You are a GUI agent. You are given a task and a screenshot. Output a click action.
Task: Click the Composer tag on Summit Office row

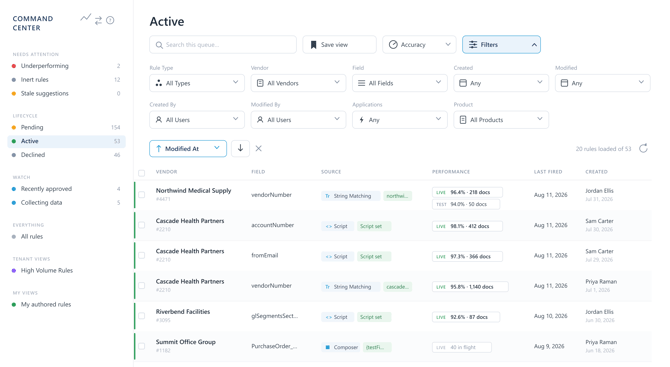[342, 347]
